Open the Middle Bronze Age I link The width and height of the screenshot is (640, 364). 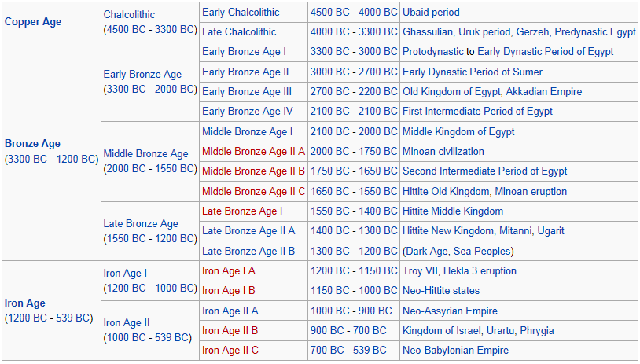point(248,132)
